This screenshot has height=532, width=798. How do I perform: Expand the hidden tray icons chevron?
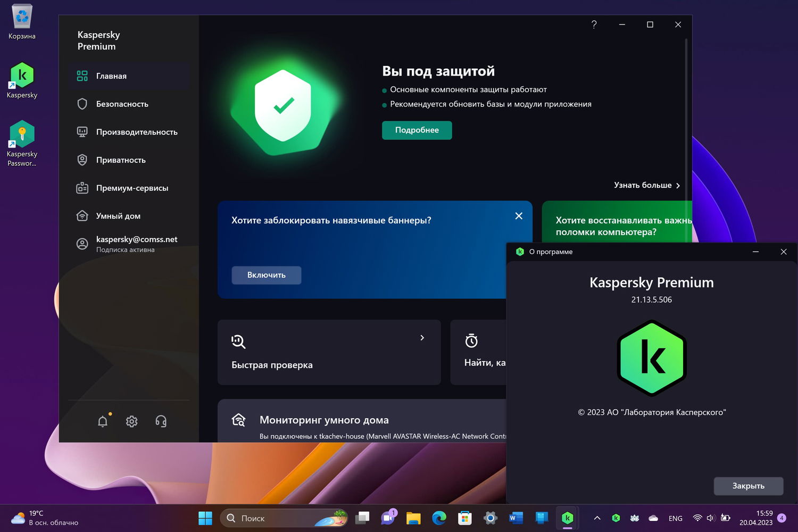[x=597, y=518]
